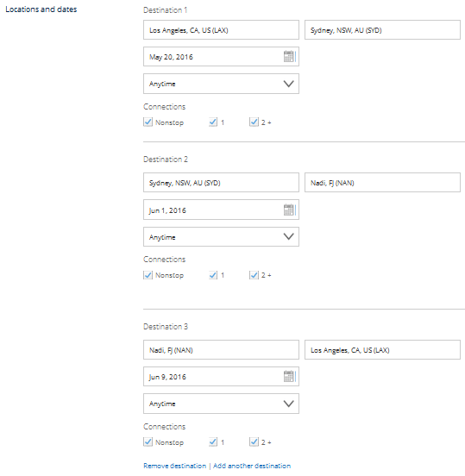Edit Destination 1 arrival Sydney field
Screen dimensions: 465x476
[x=382, y=29]
